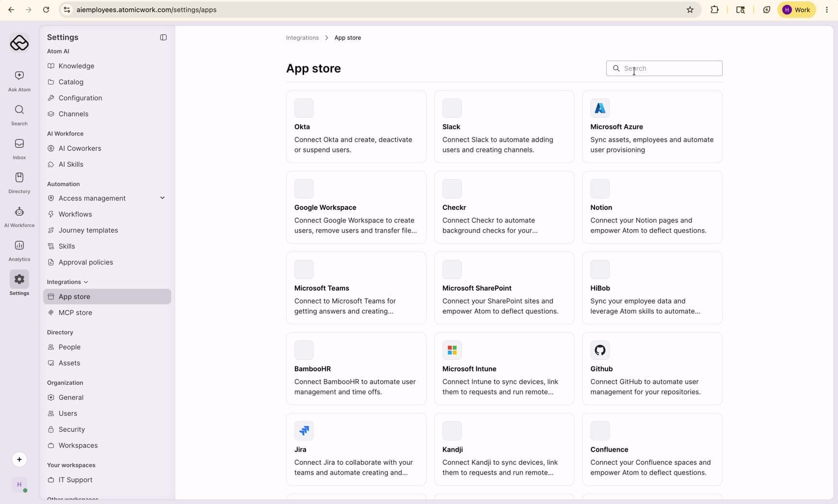Open Ask Atom from the left rail
Screen dimensions: 838x504
[19, 81]
